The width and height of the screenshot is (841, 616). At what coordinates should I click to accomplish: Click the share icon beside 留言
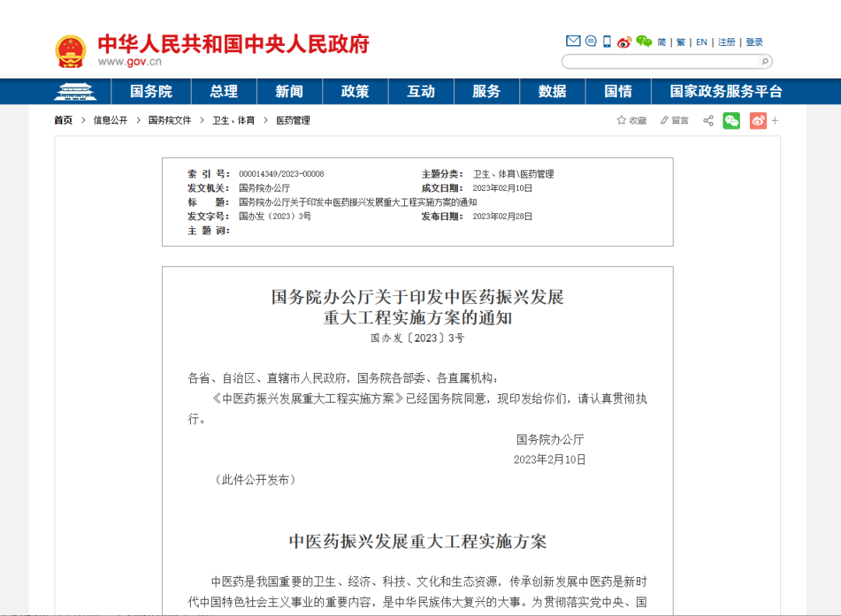708,120
